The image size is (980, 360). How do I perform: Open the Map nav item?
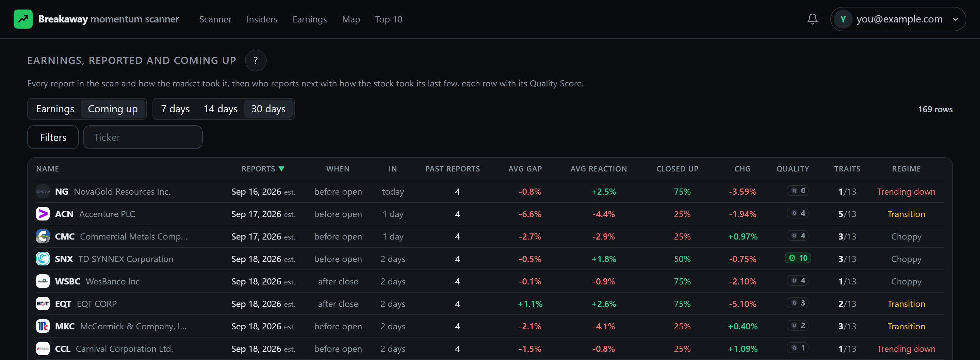pyautogui.click(x=351, y=19)
